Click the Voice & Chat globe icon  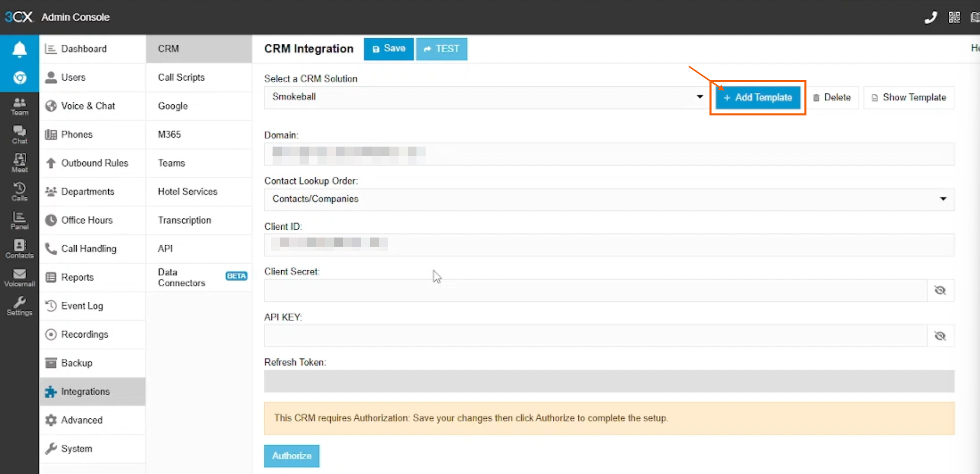(x=51, y=106)
